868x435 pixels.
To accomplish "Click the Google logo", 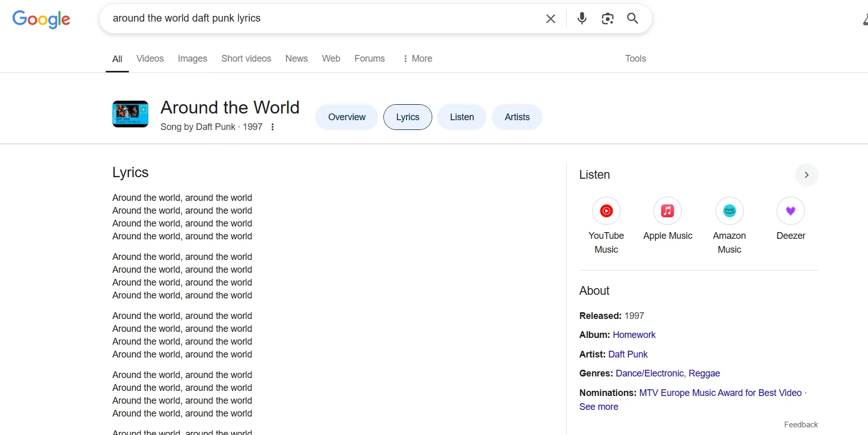I will [41, 19].
